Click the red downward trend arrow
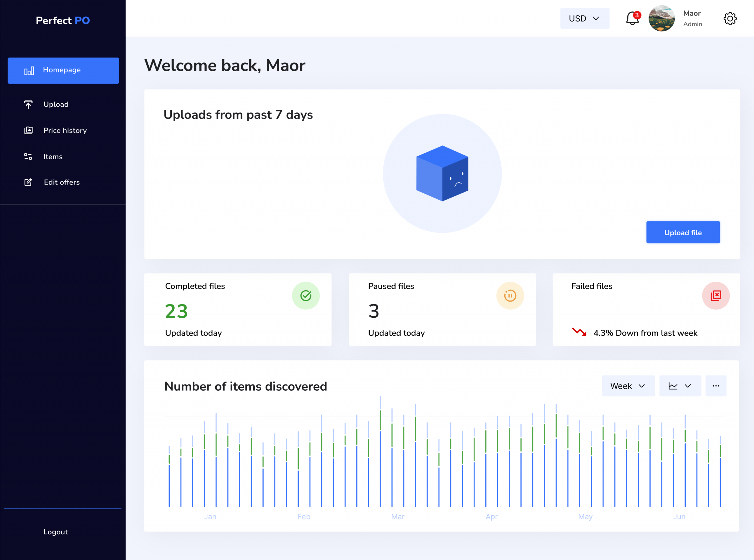754x560 pixels. point(579,332)
